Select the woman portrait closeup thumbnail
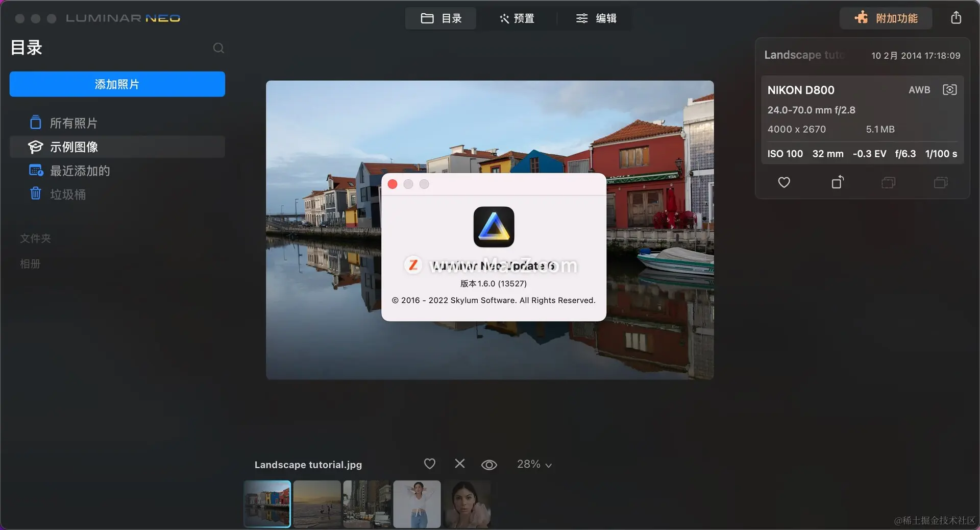 [467, 504]
